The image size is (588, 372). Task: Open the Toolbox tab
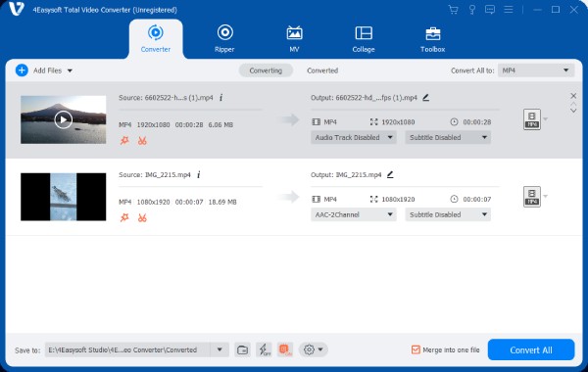433,39
